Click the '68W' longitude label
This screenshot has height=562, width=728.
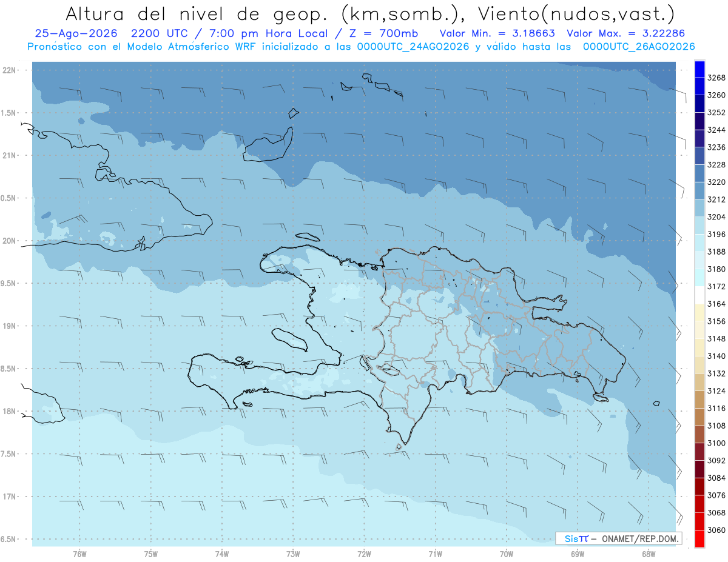tap(649, 554)
